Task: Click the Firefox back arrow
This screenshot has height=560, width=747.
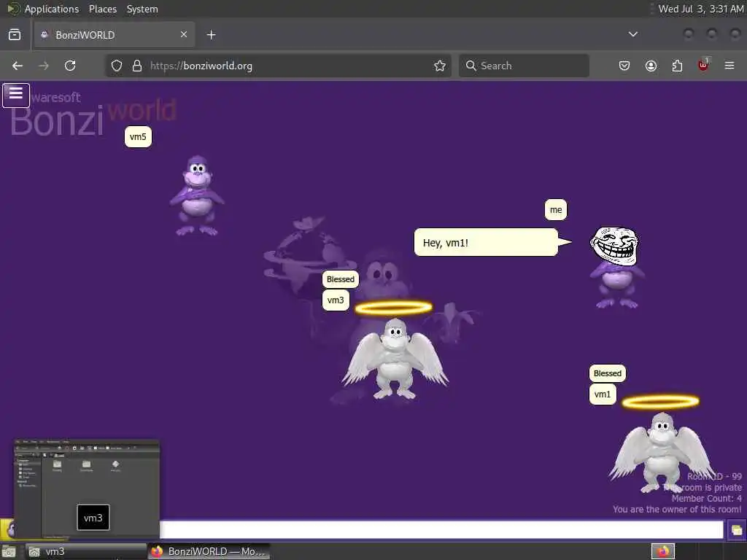Action: click(18, 66)
